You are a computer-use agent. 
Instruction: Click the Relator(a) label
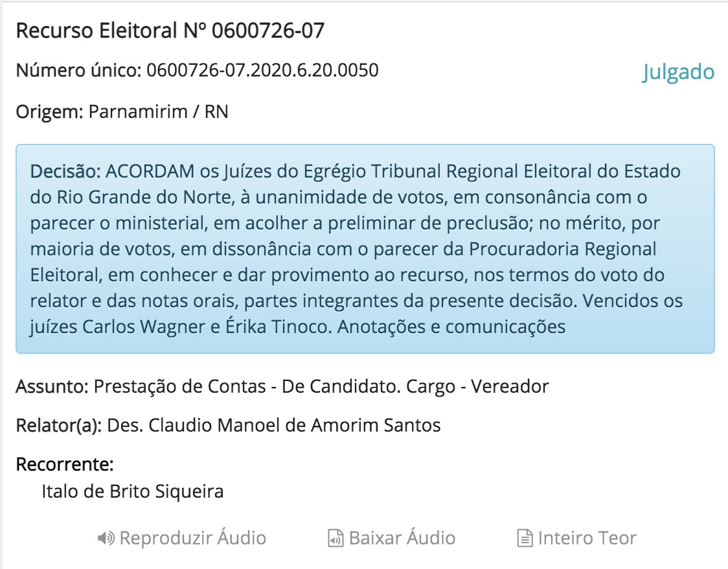(x=58, y=425)
